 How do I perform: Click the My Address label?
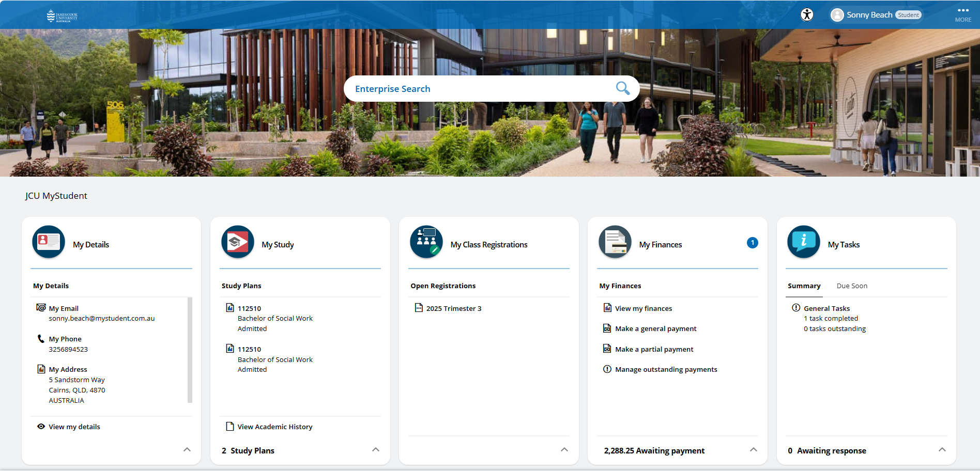tap(68, 370)
